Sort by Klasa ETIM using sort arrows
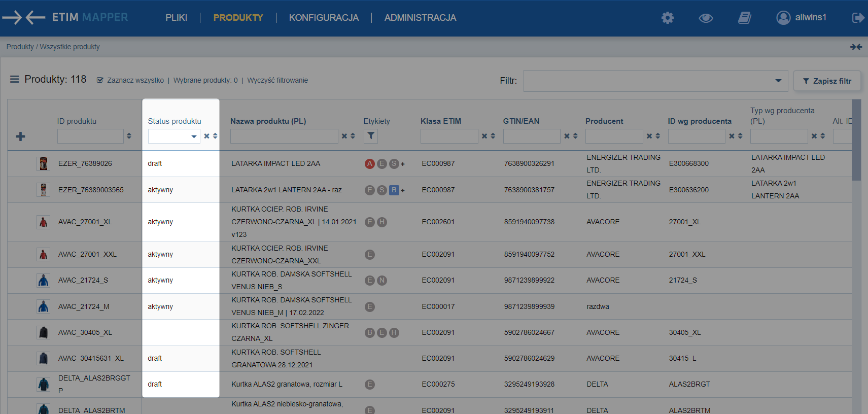The image size is (868, 414). (x=493, y=136)
